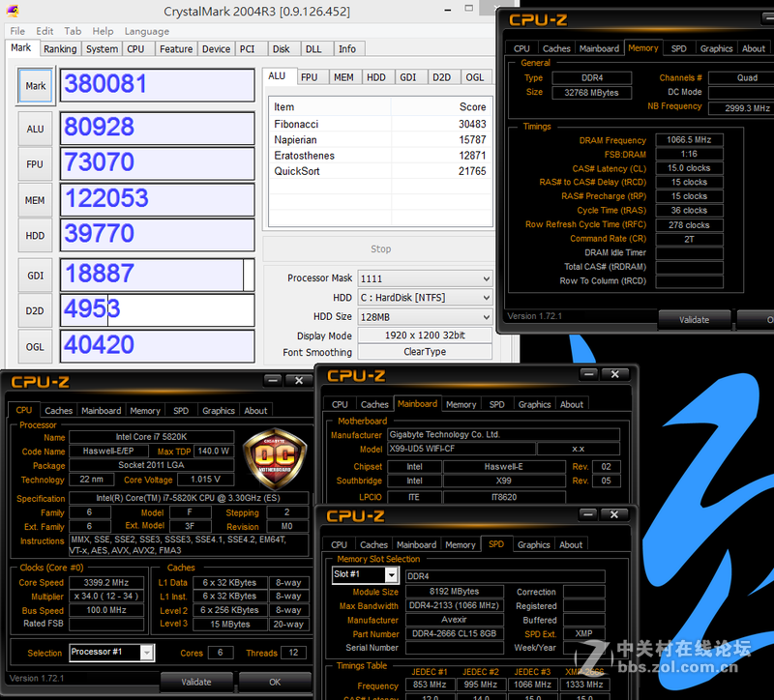This screenshot has width=774, height=700.
Task: Launch the FPU benchmark test
Action: pos(35,163)
